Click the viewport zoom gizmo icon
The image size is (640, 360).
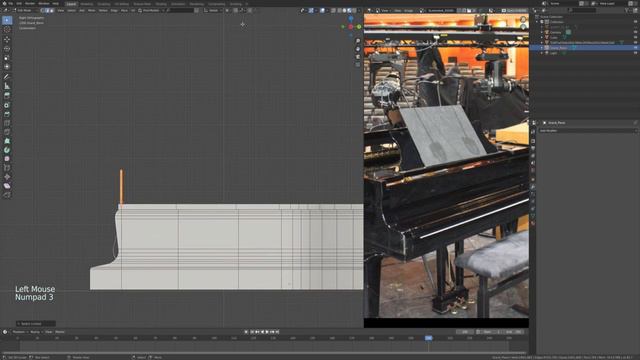tap(358, 41)
